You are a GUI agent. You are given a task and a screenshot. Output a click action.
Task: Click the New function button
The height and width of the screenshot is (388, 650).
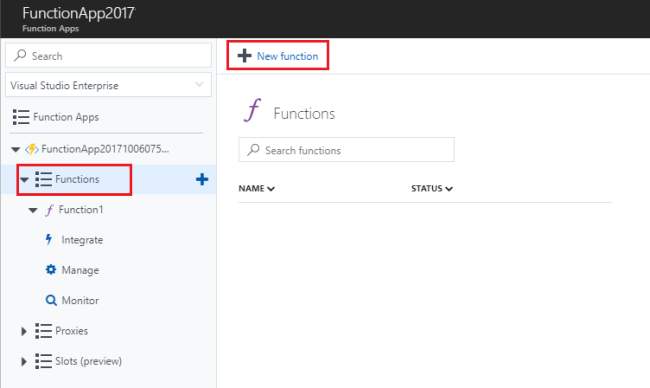pyautogui.click(x=278, y=56)
